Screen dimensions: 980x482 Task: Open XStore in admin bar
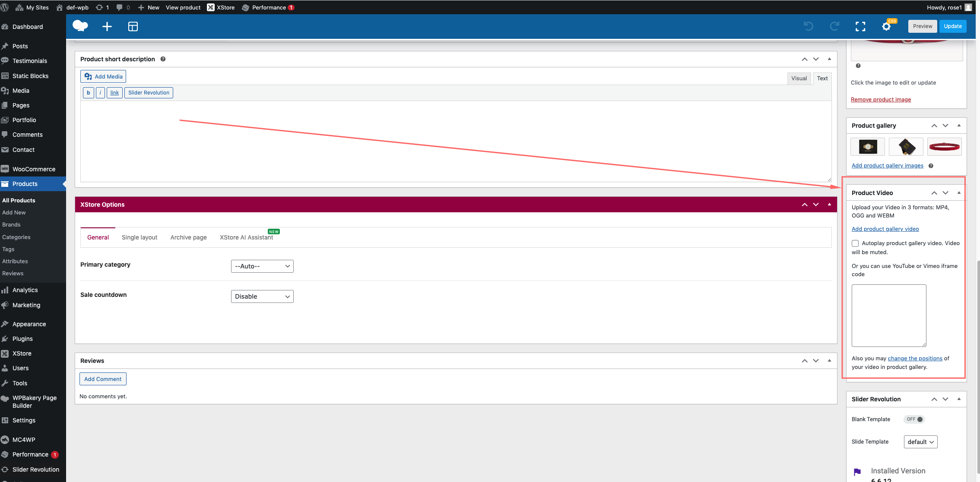(x=221, y=7)
